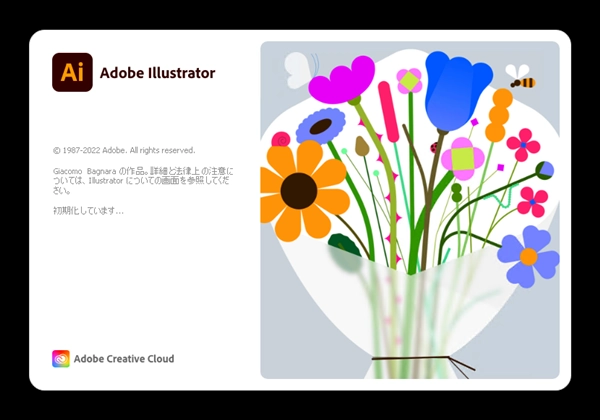Click the flower bouquet splash artwork
Image resolution: width=600 pixels, height=420 pixels.
click(x=410, y=210)
